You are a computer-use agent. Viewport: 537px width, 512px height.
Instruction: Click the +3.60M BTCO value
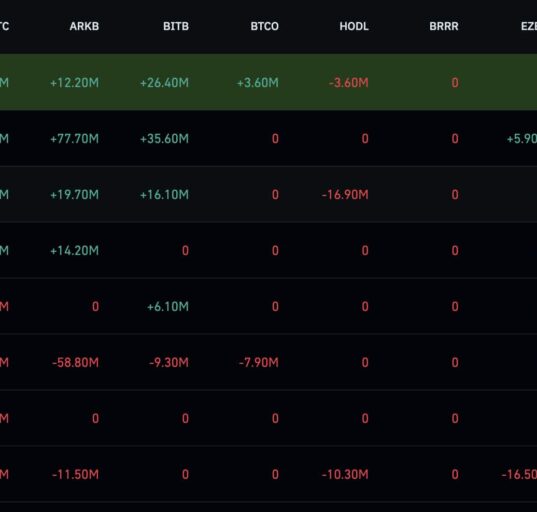(x=258, y=83)
